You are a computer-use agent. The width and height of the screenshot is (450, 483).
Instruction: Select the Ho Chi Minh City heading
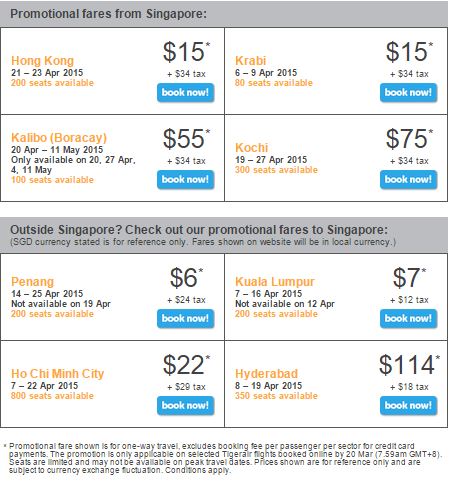tap(57, 374)
